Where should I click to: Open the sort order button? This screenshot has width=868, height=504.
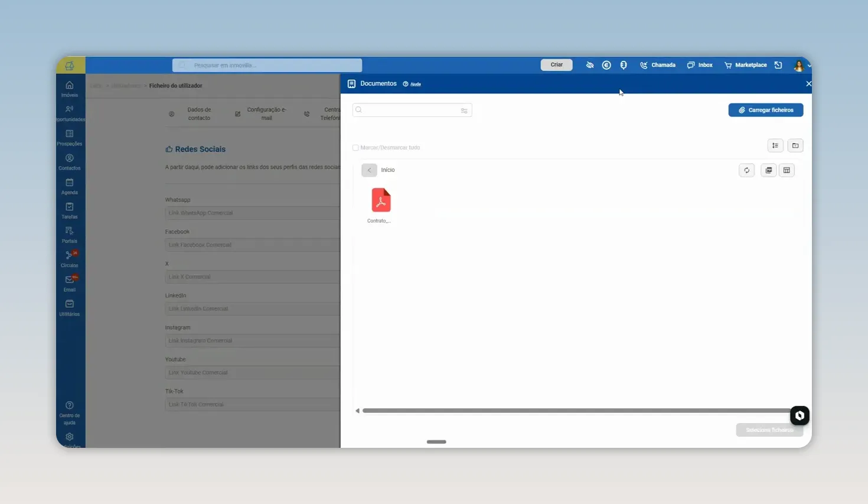(775, 145)
